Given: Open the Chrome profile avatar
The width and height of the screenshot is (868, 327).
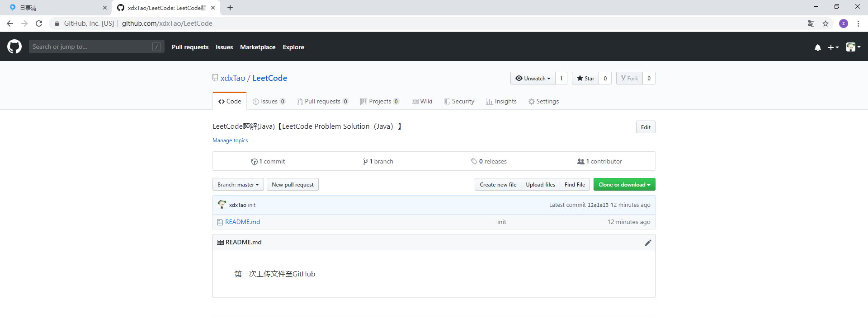Looking at the screenshot, I should (x=844, y=23).
